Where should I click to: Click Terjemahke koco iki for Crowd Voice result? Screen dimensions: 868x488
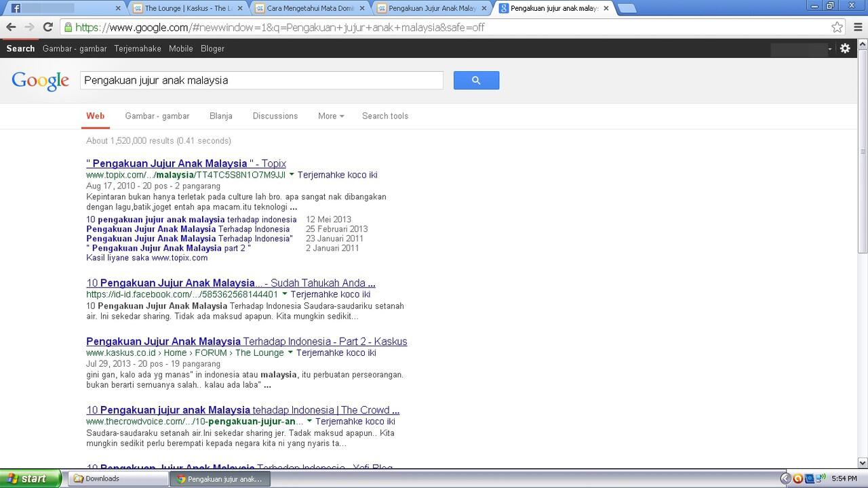[355, 422]
